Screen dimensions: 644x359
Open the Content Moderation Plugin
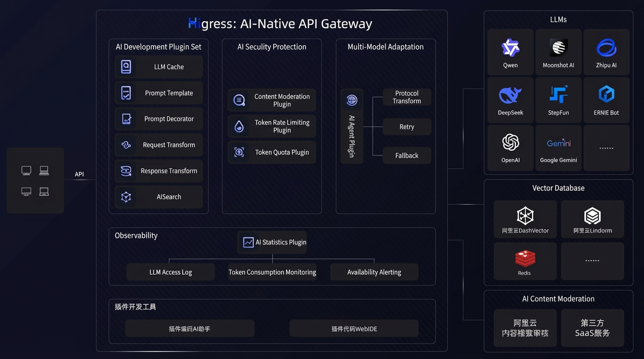[x=272, y=100]
